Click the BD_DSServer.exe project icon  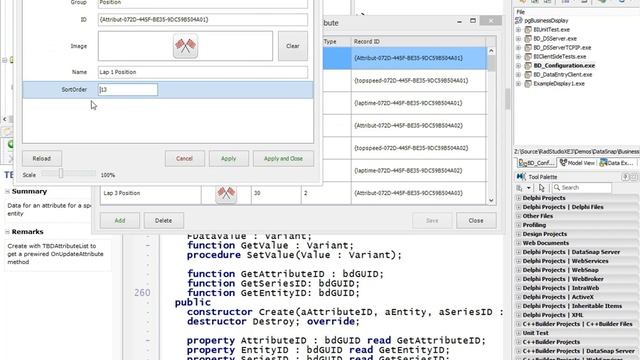pyautogui.click(x=528, y=38)
